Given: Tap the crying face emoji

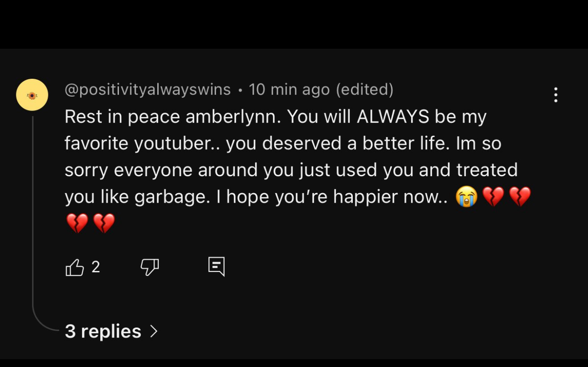Looking at the screenshot, I should (466, 197).
